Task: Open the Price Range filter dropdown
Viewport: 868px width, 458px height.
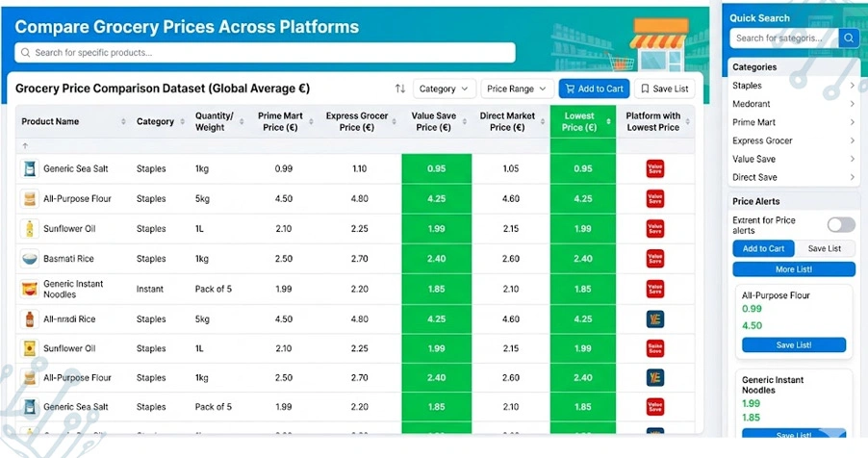Action: pyautogui.click(x=517, y=89)
